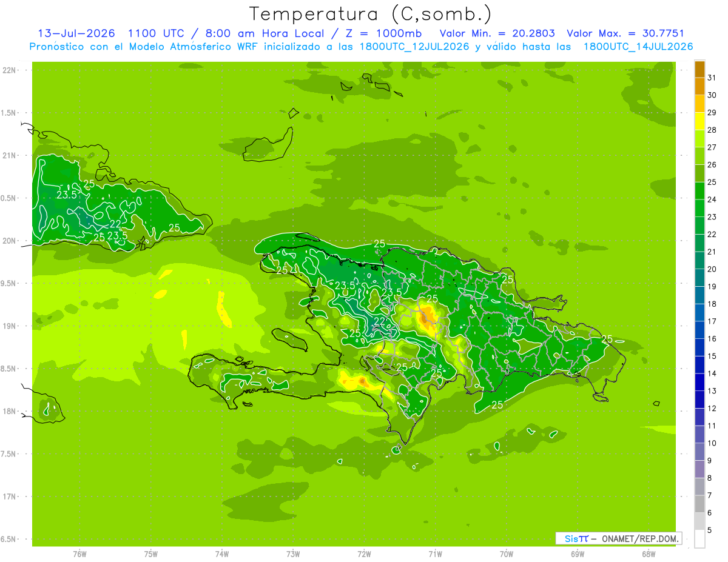Click the '8:00 am Hora Local' text
728x562 pixels.
[263, 33]
